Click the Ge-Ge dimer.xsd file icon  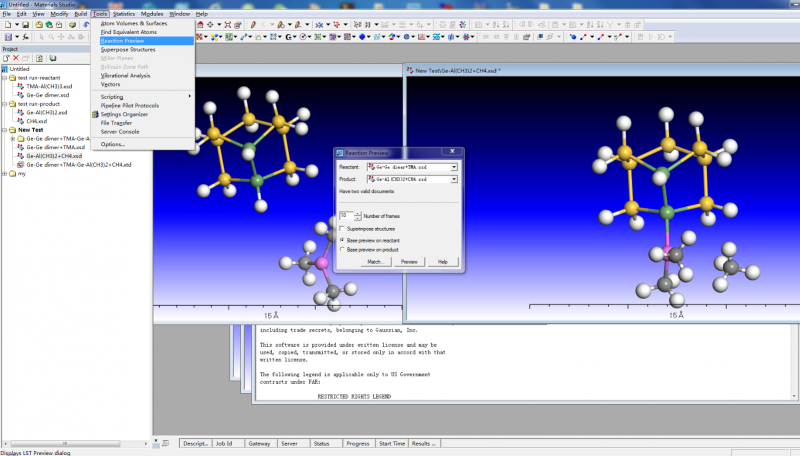[21, 95]
